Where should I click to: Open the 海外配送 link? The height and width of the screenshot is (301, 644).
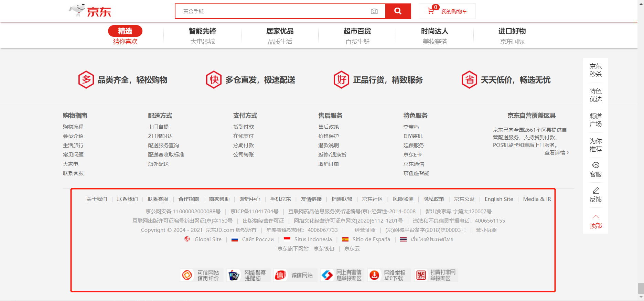(x=158, y=164)
